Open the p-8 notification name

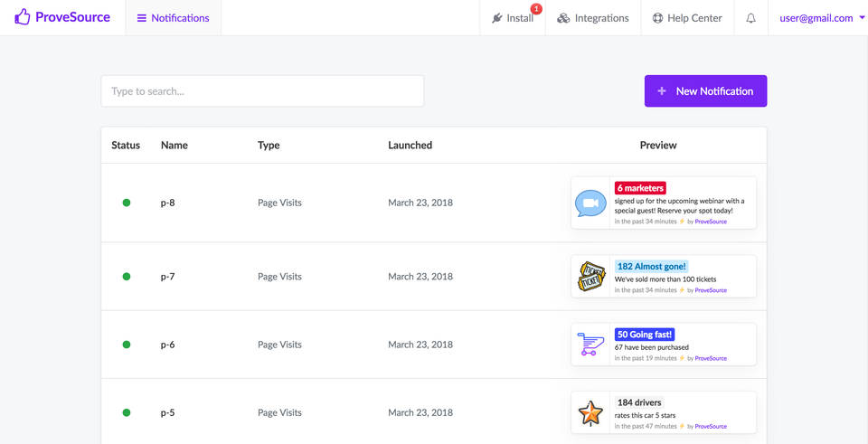point(167,203)
